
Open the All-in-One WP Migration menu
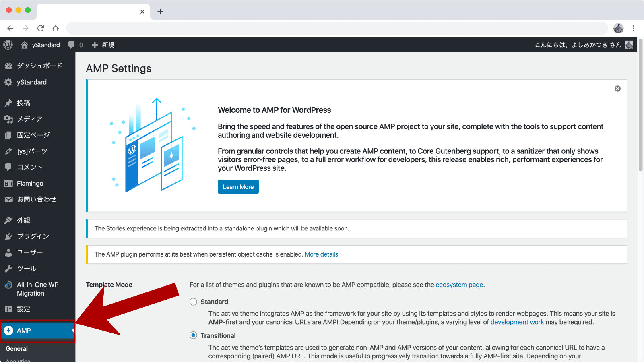(x=37, y=289)
